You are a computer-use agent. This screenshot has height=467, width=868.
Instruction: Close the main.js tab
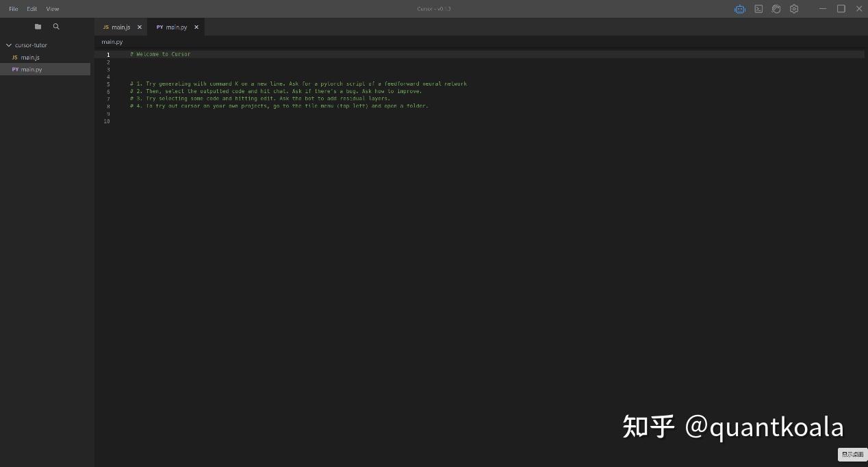139,27
